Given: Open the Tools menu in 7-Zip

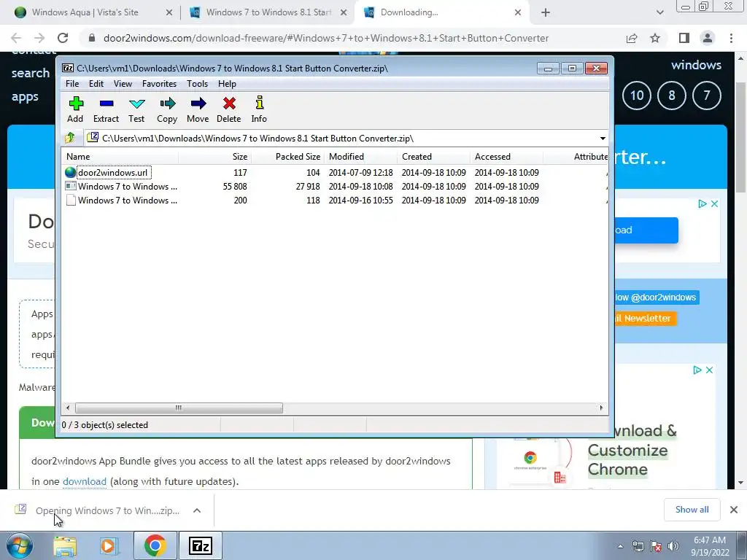Looking at the screenshot, I should 197,84.
